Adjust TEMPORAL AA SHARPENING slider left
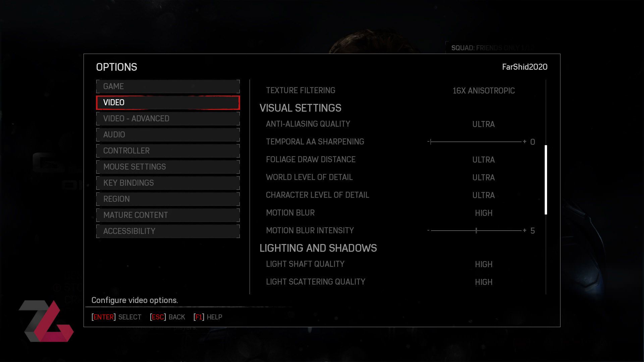The width and height of the screenshot is (644, 362). point(428,141)
